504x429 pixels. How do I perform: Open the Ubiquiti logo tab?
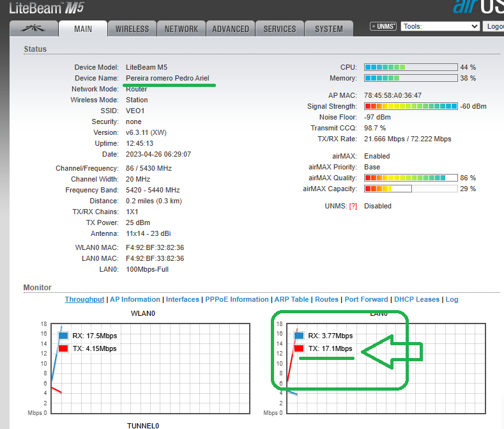33,29
